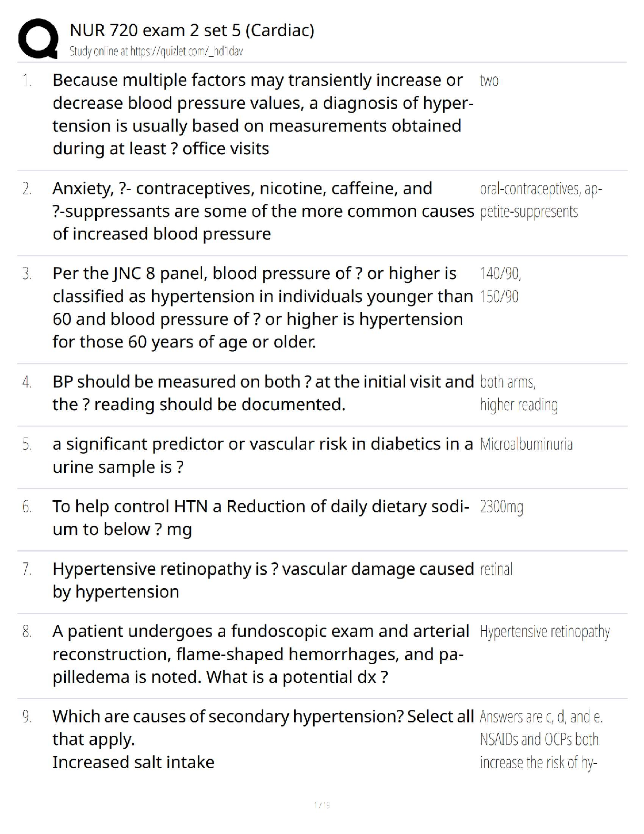Select the 'Answers are c, d, and e' text
The image size is (644, 834).
pos(540,717)
